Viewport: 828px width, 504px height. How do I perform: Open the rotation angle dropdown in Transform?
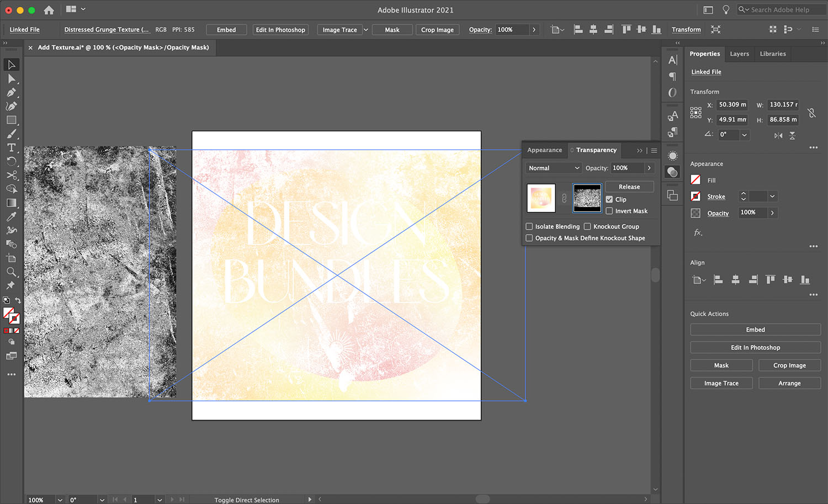[x=744, y=135]
